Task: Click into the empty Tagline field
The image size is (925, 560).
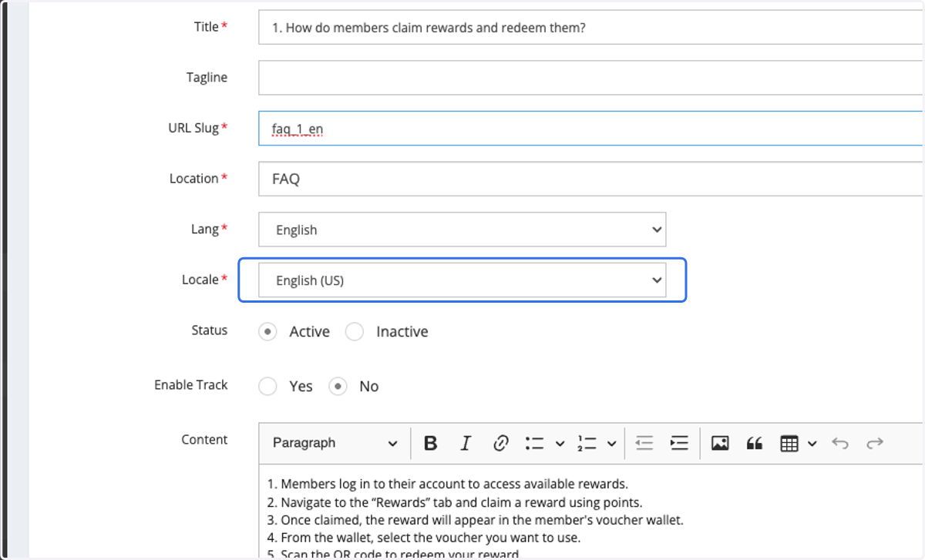Action: tap(591, 78)
